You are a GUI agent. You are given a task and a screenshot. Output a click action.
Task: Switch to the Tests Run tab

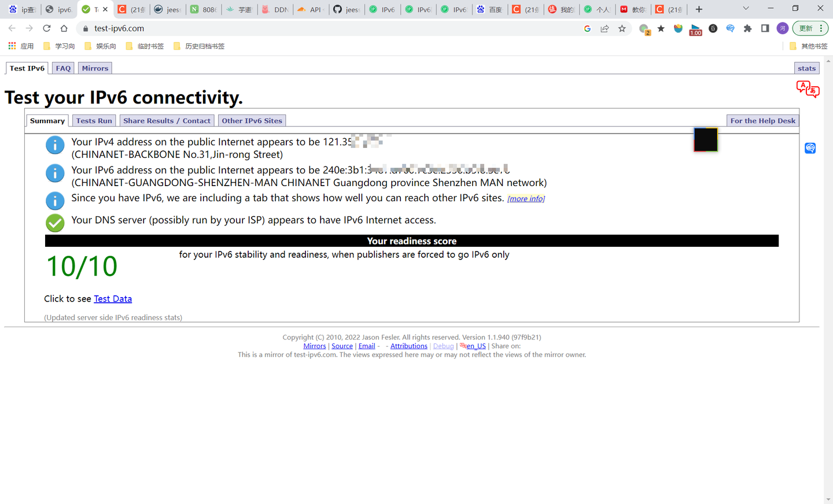click(94, 121)
